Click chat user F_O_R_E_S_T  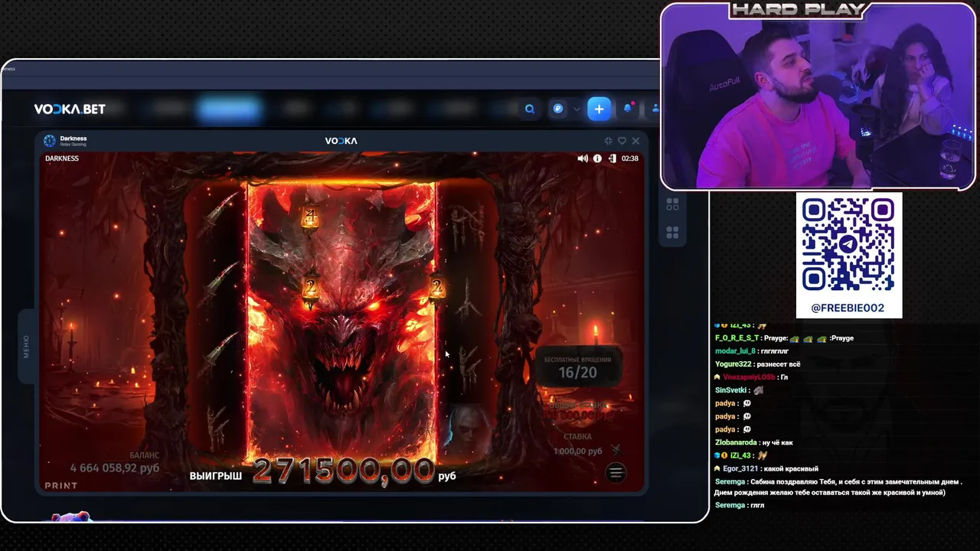point(737,337)
